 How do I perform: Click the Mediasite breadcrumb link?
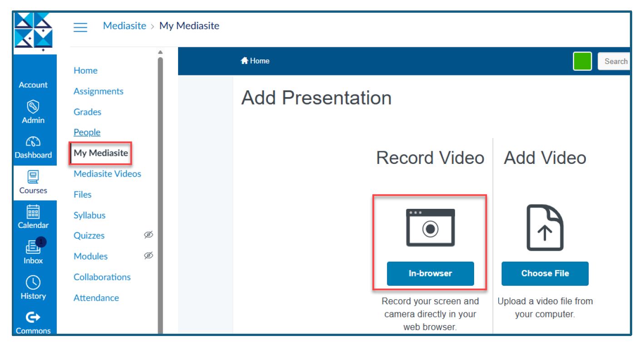(x=124, y=26)
